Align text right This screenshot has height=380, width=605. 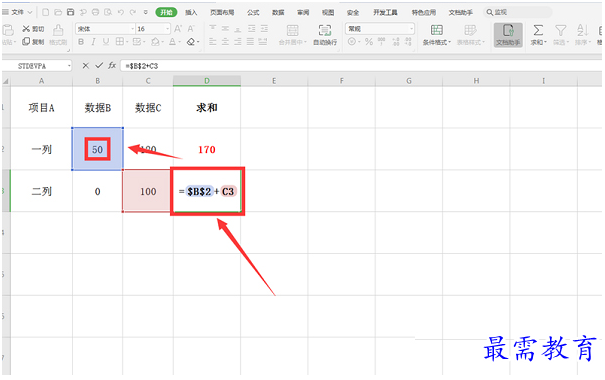tap(238, 42)
